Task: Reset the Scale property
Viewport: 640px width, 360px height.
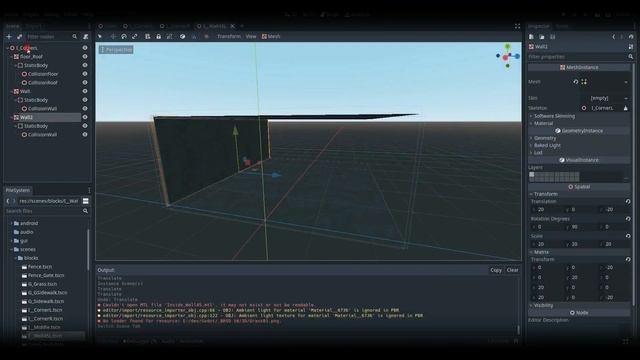Action: (x=628, y=236)
